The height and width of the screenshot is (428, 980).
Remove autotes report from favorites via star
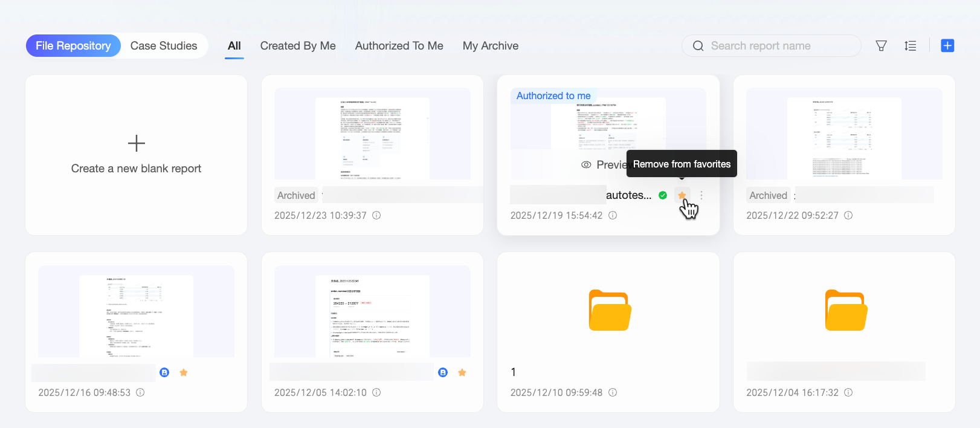682,195
